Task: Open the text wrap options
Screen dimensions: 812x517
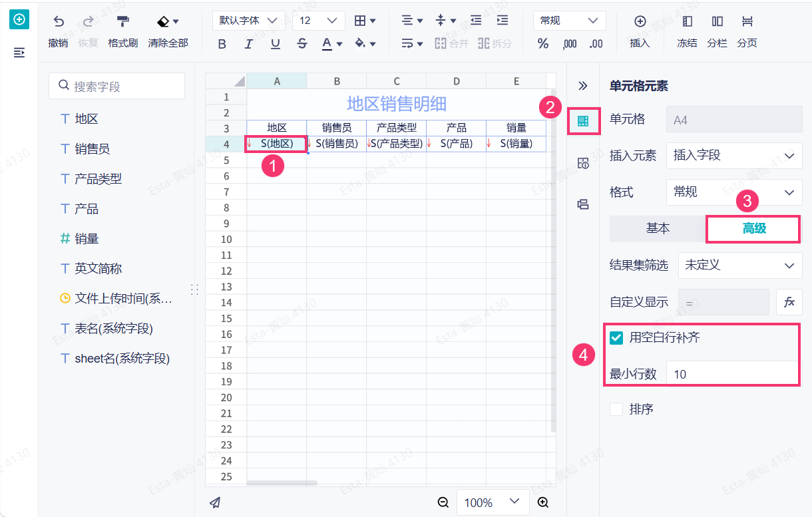Action: (x=413, y=44)
